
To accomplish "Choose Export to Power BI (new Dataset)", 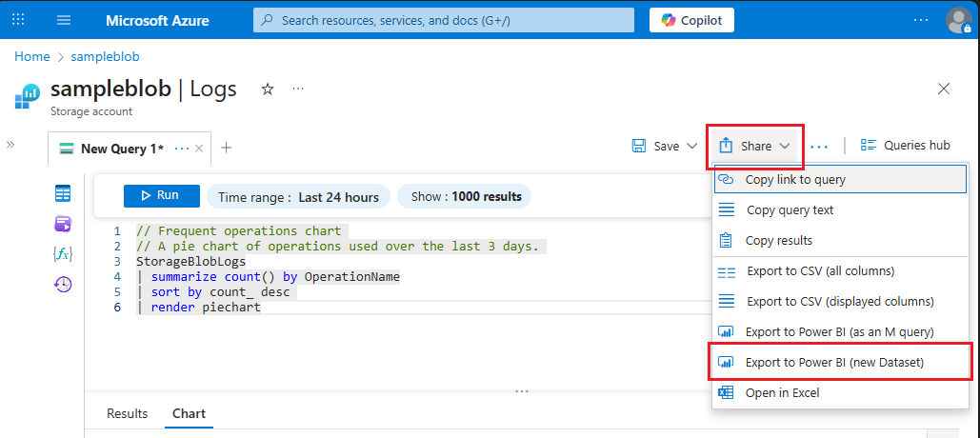I will pyautogui.click(x=841, y=362).
